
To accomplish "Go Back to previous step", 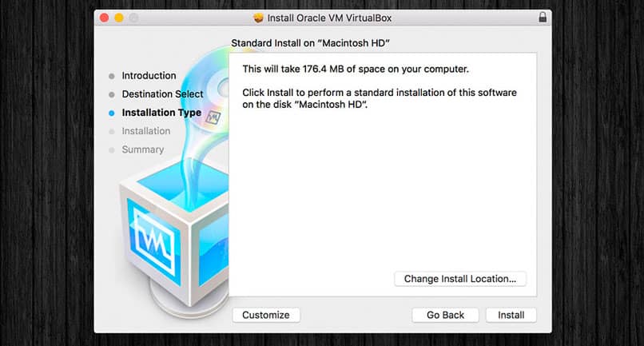I will pyautogui.click(x=445, y=315).
